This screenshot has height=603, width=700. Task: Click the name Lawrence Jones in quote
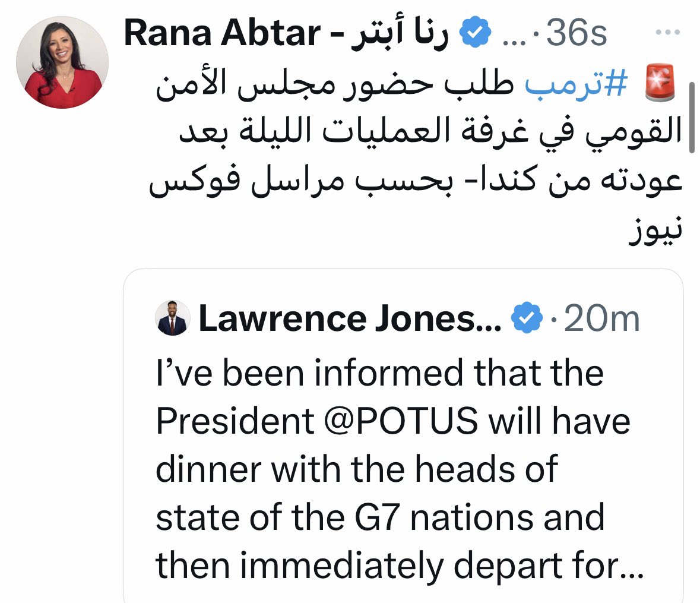350,319
